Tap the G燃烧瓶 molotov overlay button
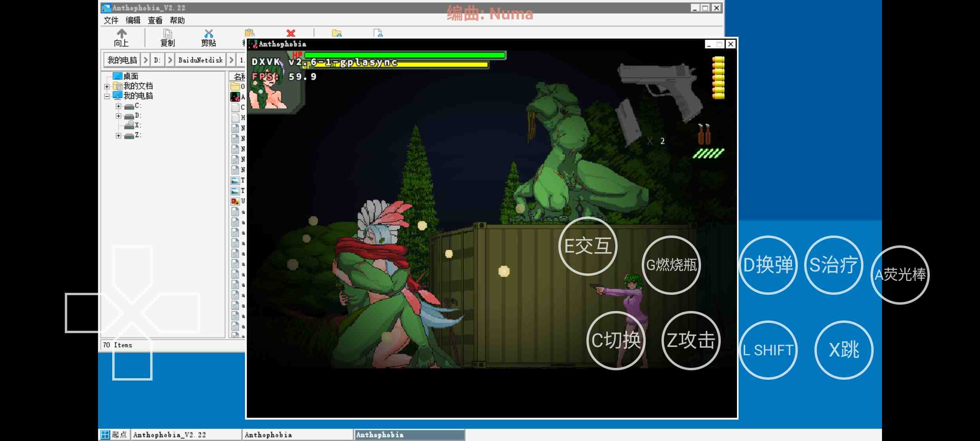The height and width of the screenshot is (441, 980). [x=671, y=265]
